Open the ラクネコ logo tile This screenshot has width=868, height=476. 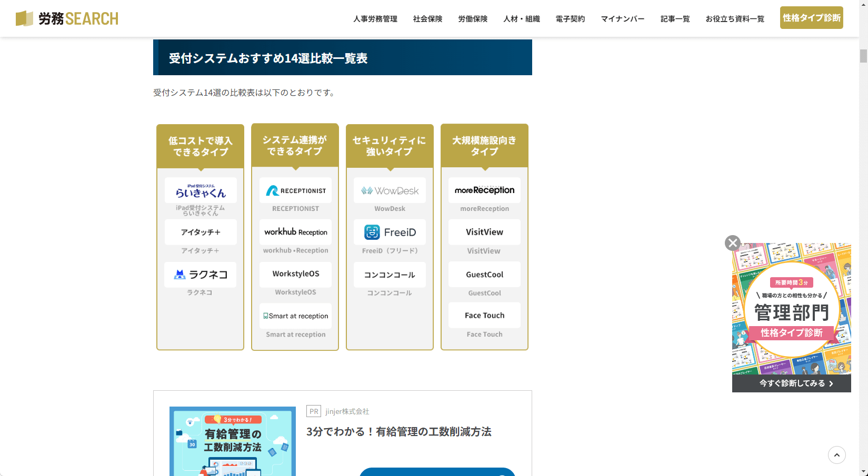point(200,275)
